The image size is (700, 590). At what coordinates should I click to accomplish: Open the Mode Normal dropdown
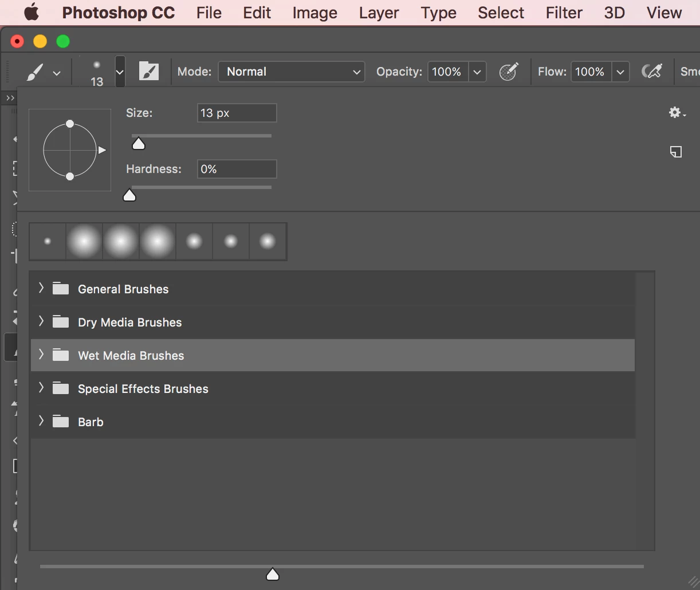[x=292, y=72]
